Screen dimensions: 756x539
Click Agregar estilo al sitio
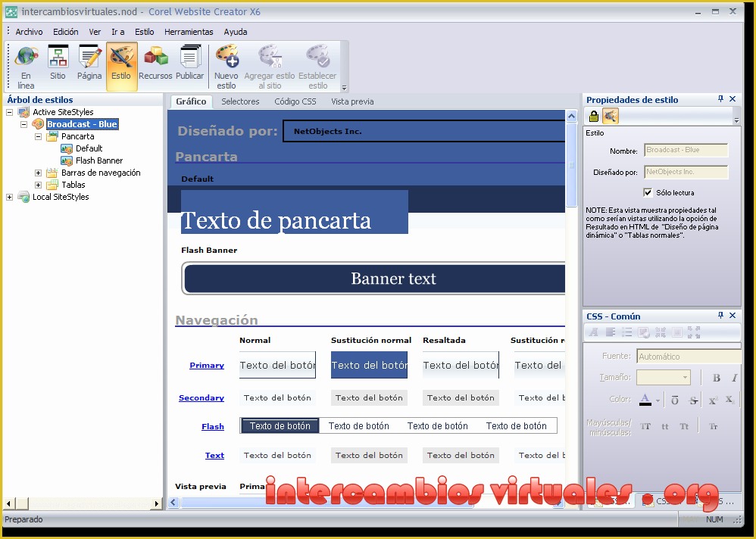point(270,67)
